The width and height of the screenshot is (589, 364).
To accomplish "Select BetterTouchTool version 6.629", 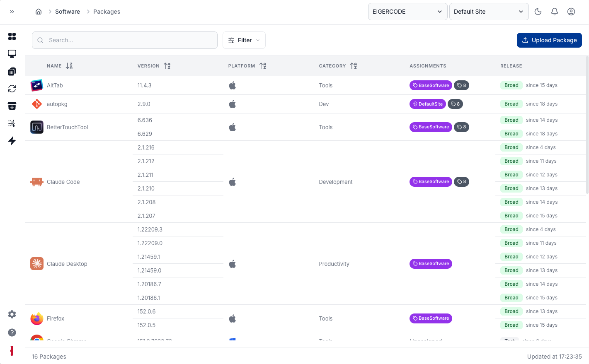I will pyautogui.click(x=145, y=134).
